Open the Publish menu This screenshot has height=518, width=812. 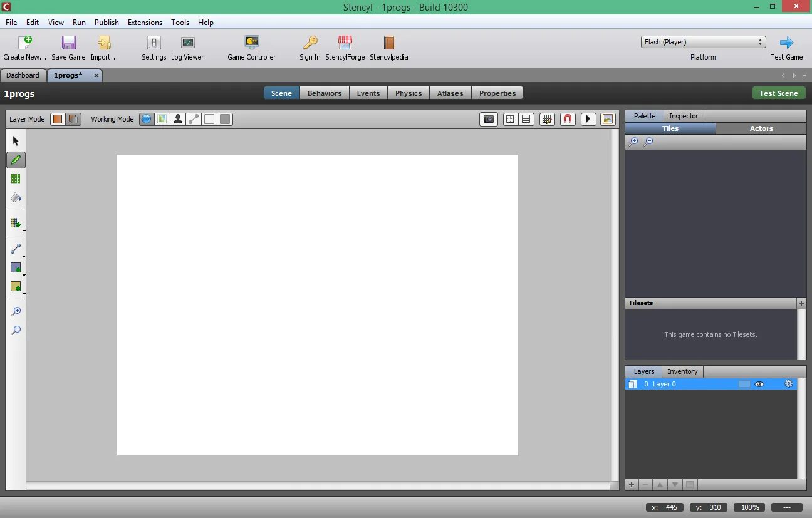[107, 22]
